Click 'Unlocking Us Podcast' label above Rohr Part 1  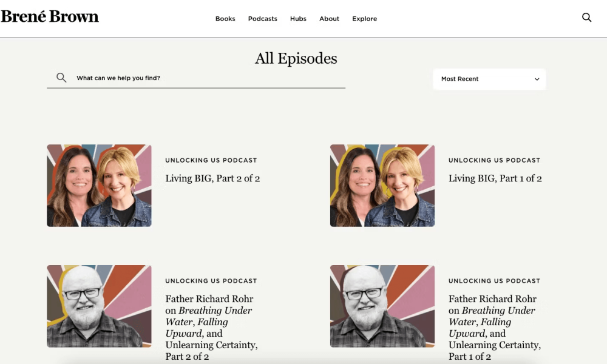click(494, 281)
